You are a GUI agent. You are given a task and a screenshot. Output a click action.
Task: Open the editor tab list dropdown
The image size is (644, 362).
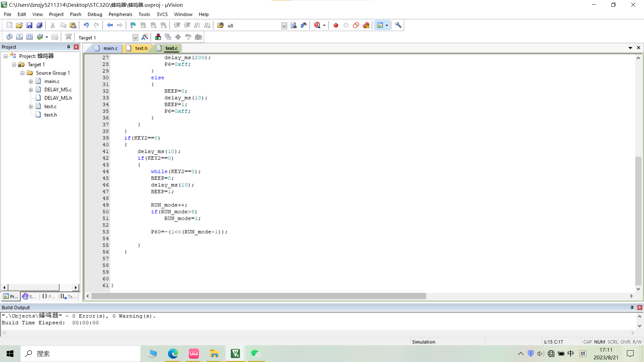(x=630, y=48)
